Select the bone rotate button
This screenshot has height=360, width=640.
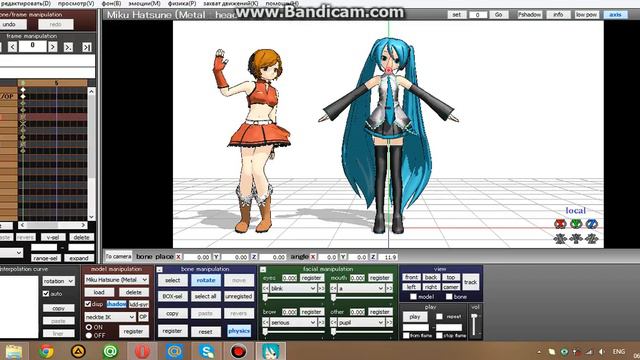tap(206, 280)
